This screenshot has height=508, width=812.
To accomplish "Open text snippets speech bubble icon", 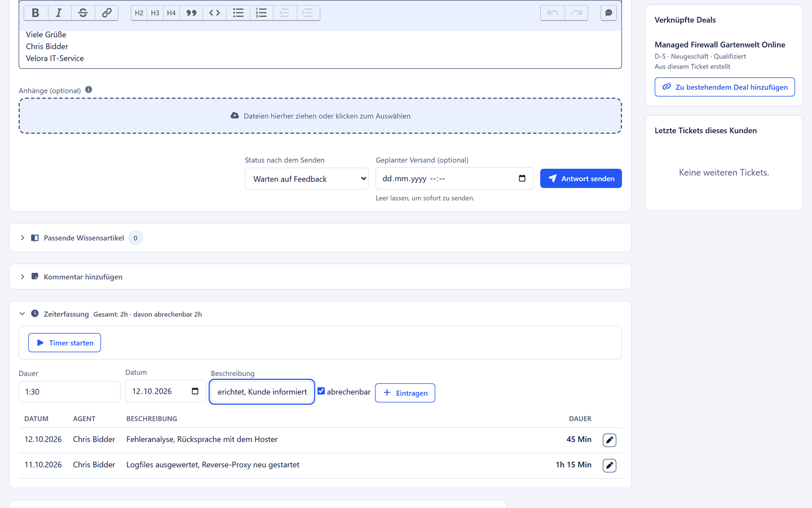I will pos(608,13).
